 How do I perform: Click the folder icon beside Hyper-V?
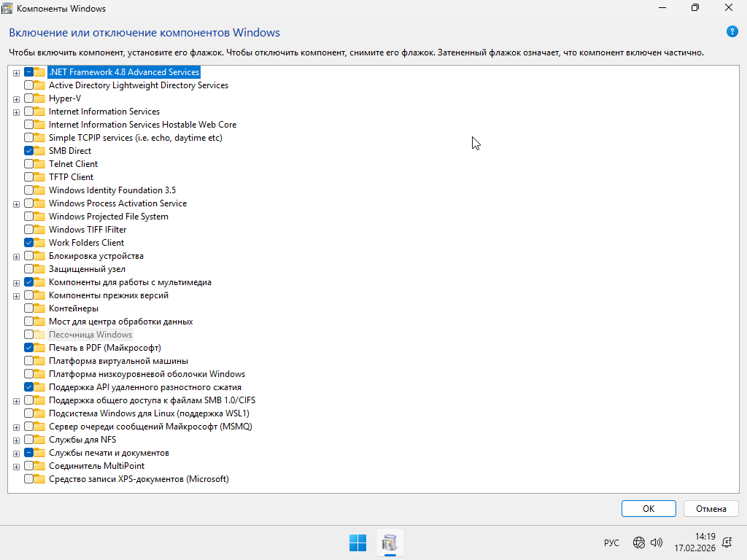39,98
